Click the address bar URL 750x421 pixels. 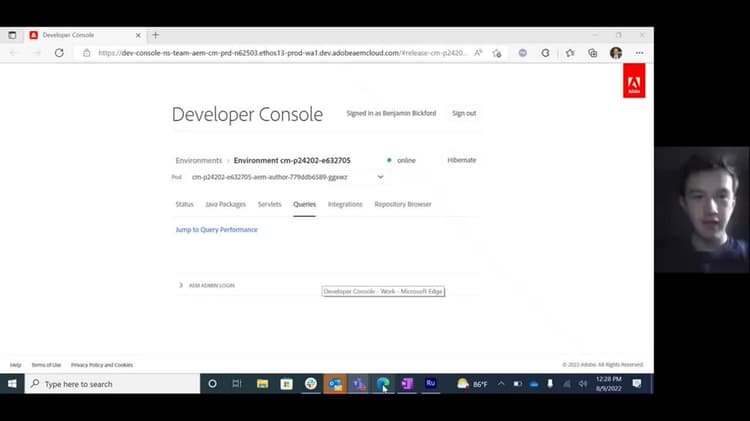coord(282,53)
